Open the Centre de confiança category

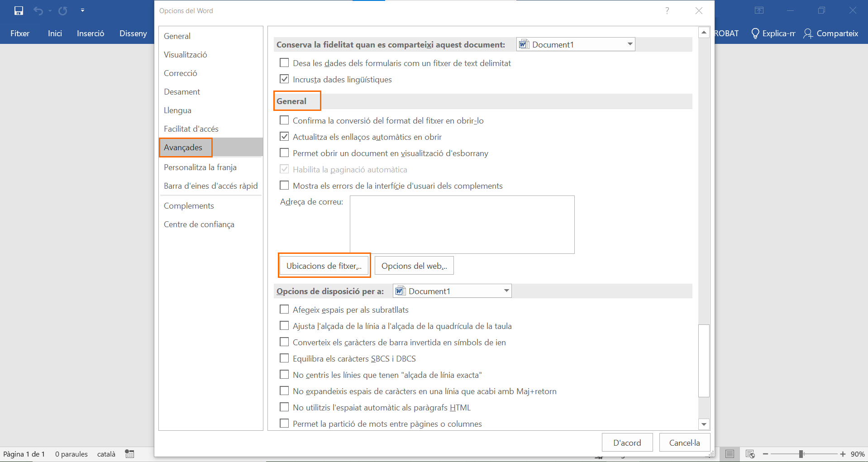(x=199, y=224)
